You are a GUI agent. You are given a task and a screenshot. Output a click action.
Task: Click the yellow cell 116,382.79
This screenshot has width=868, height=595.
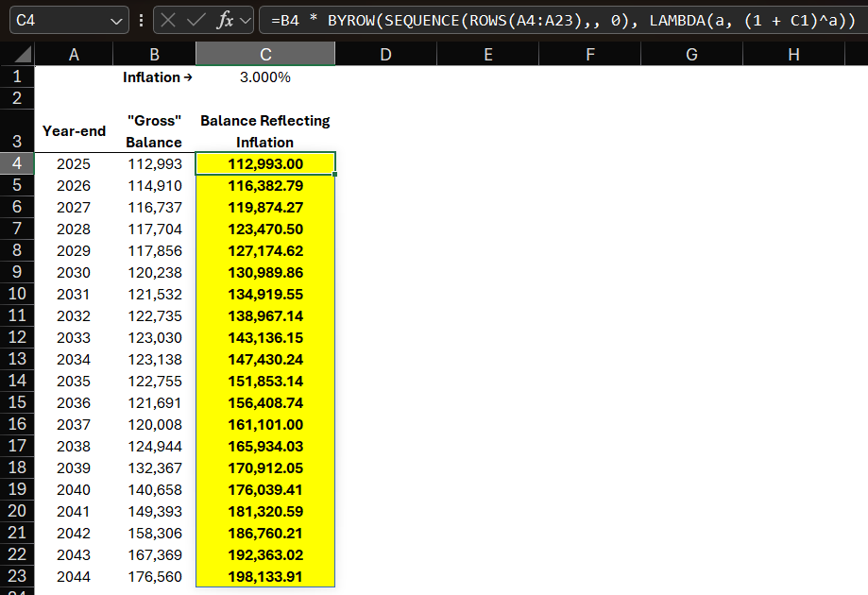(x=265, y=185)
